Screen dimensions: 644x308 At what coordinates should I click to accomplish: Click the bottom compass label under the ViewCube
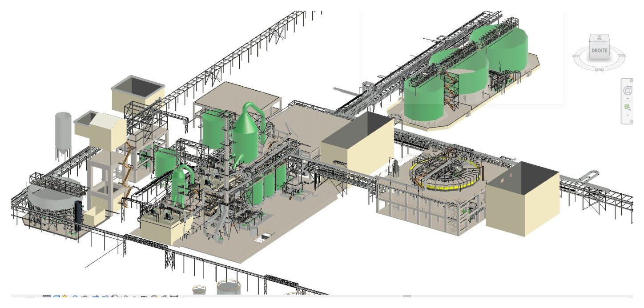point(600,69)
